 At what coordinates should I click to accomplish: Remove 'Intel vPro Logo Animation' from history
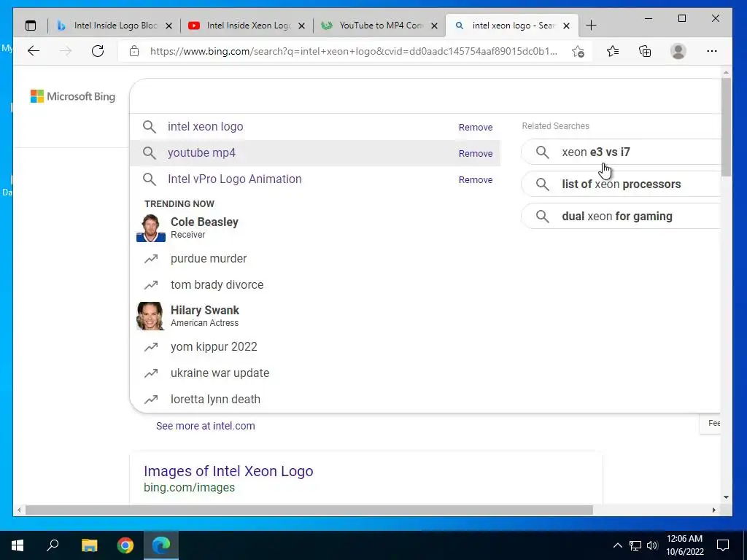(476, 179)
